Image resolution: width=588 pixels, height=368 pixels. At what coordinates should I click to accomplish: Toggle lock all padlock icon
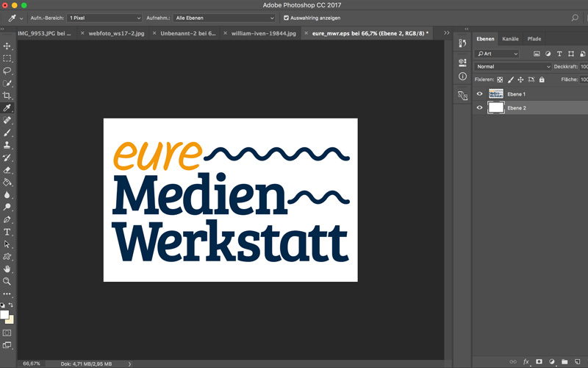(542, 79)
